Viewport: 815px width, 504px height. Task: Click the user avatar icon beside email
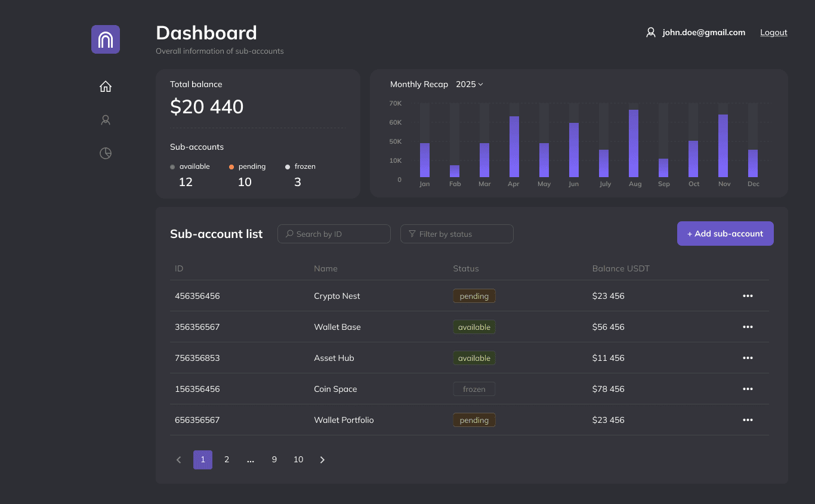tap(651, 32)
